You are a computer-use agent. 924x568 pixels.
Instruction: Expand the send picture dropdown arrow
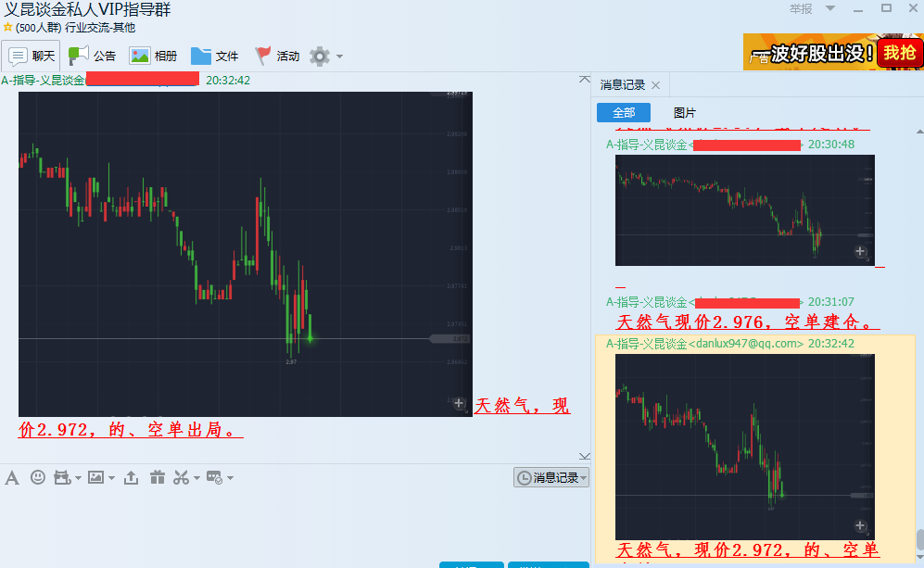click(x=111, y=478)
